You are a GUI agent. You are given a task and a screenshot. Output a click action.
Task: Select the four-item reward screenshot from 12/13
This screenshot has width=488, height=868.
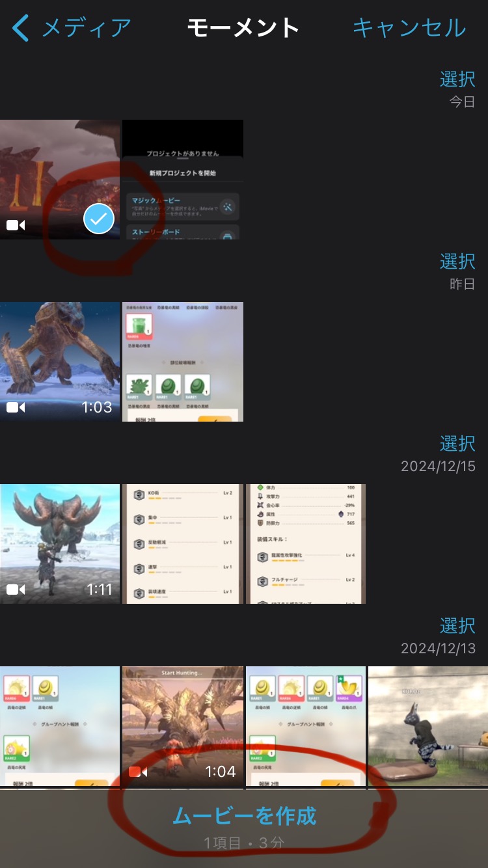306,726
